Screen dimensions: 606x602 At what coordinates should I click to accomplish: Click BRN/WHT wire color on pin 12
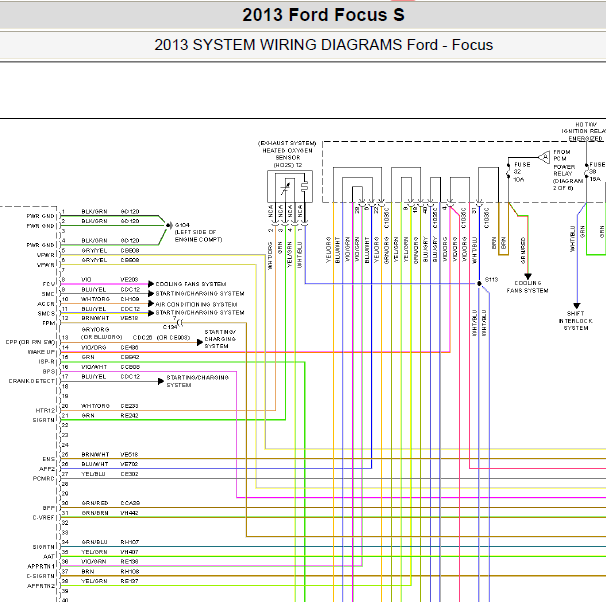(95, 318)
